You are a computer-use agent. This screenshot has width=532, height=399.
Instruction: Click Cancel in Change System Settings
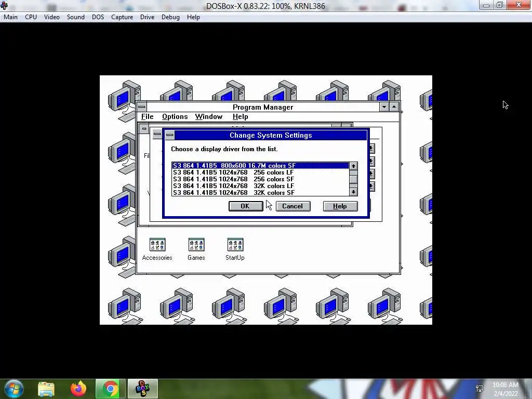(x=293, y=206)
